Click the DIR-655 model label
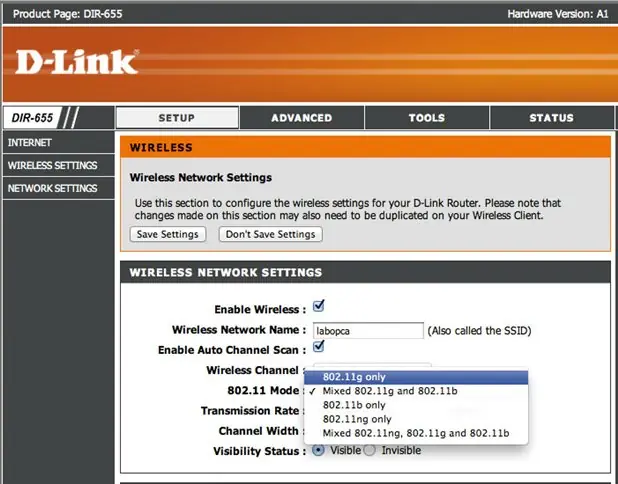 [x=32, y=118]
